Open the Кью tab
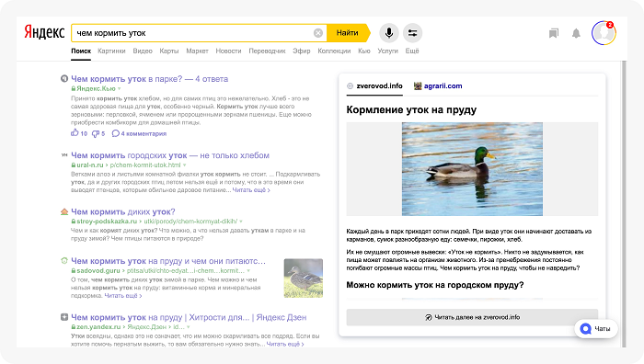 click(x=364, y=51)
